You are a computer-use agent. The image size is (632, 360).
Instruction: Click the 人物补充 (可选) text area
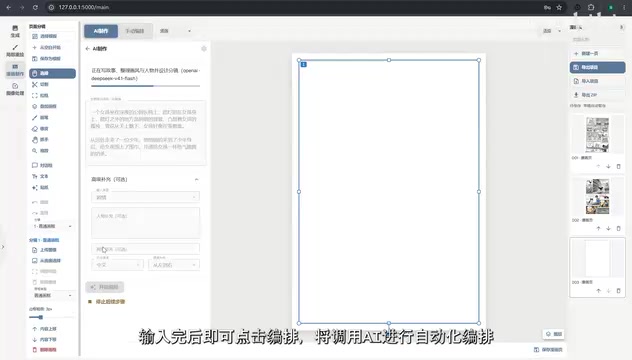click(x=146, y=223)
